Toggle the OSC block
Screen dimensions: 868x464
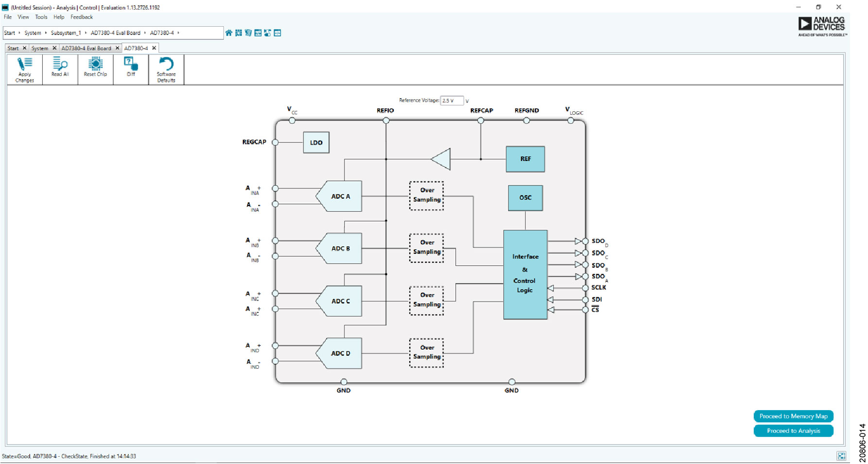click(x=525, y=197)
